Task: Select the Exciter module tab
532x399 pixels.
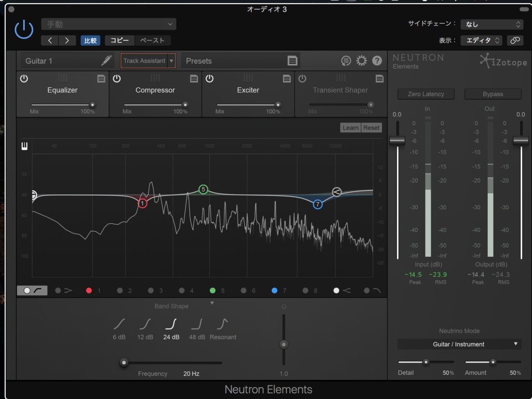Action: tap(248, 90)
